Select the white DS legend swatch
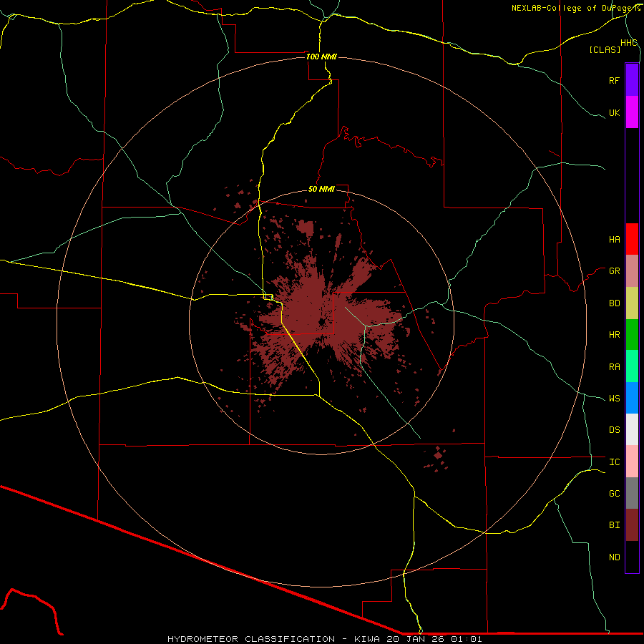 [x=632, y=429]
